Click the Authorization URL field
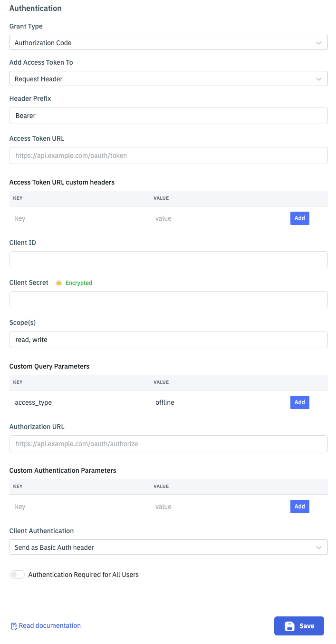This screenshot has height=644, width=336. point(168,444)
